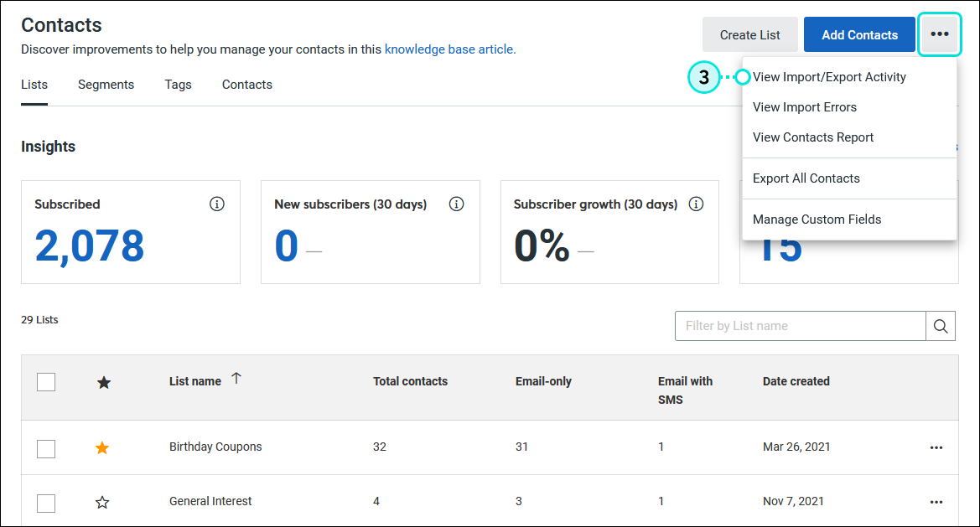Open row actions for Birthday Coupons list
This screenshot has width=980, height=527.
tap(936, 448)
